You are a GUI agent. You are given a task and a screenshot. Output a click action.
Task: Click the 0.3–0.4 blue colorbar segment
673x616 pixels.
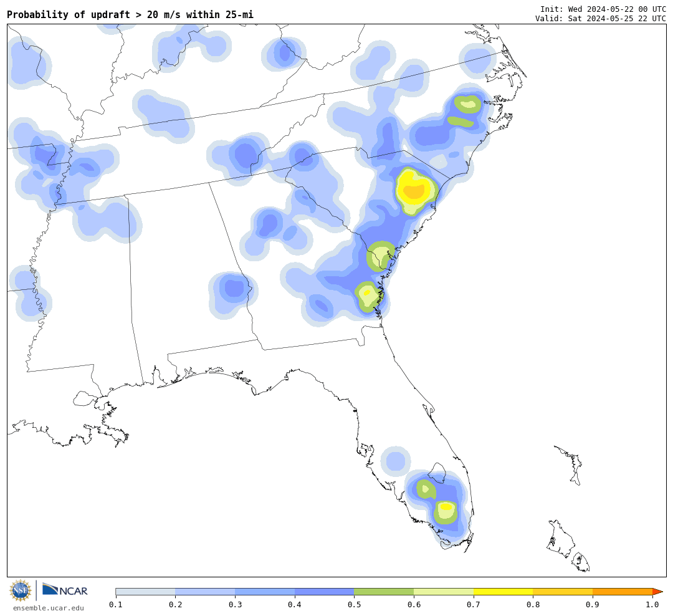click(x=265, y=592)
